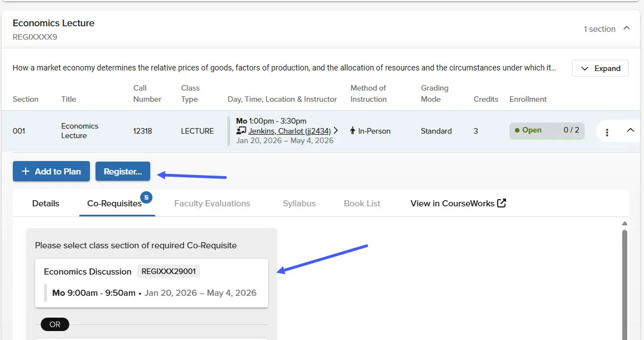
Task: Open the three-dot menu for section 001
Action: (607, 132)
